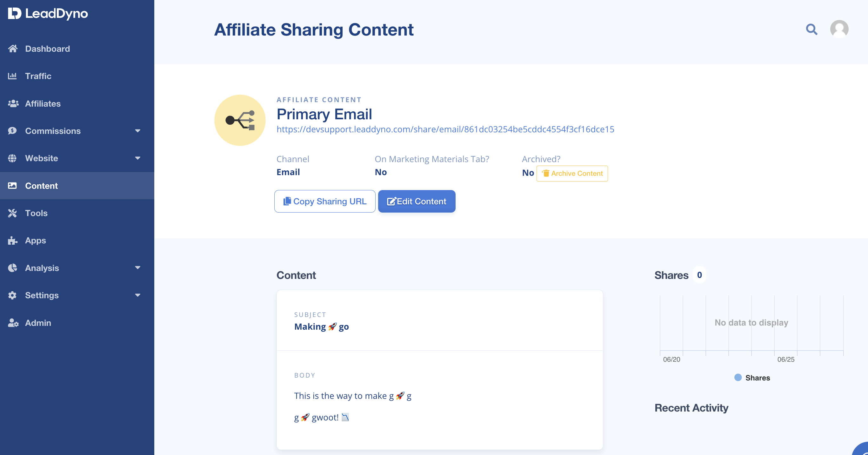Expand the Website submenu arrow
This screenshot has width=868, height=455.
click(x=137, y=158)
